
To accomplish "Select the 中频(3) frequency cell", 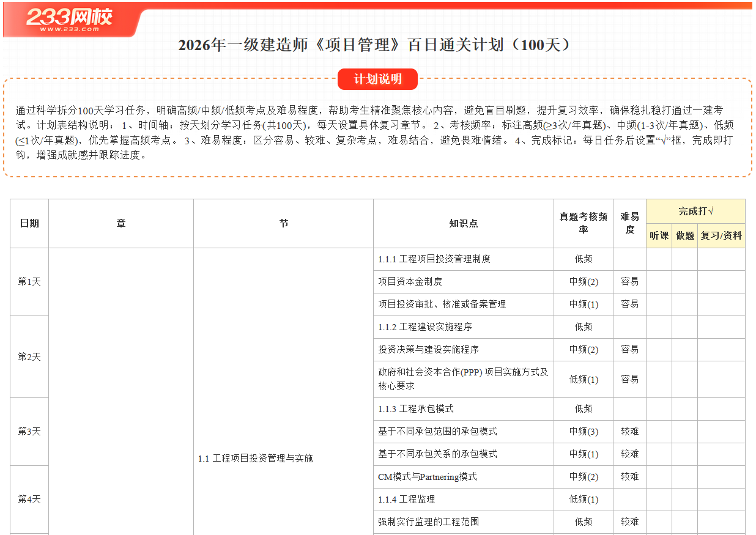I will coord(584,432).
